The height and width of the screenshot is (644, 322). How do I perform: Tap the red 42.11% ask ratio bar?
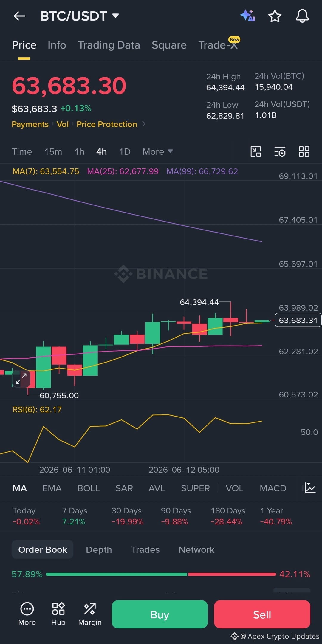tap(232, 574)
